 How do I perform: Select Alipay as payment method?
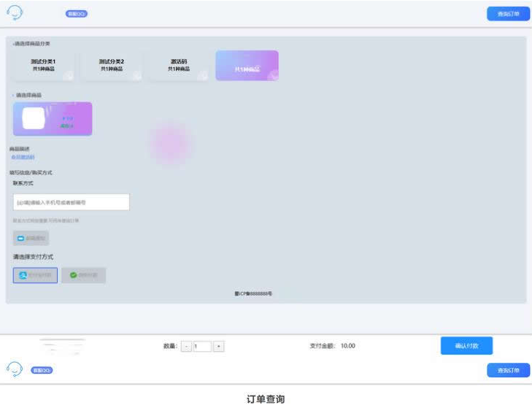(35, 275)
